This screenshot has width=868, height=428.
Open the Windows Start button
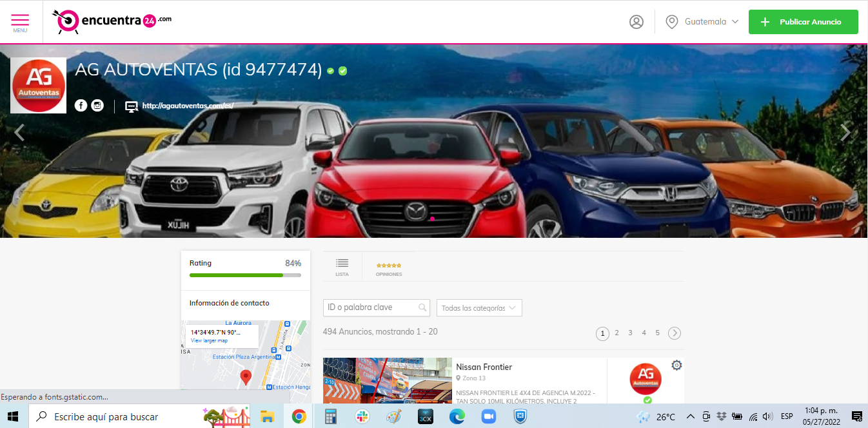[x=14, y=416]
